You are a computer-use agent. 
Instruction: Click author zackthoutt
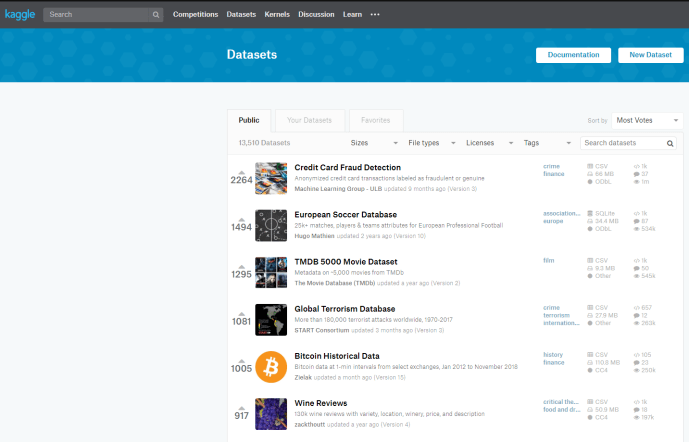tap(310, 424)
